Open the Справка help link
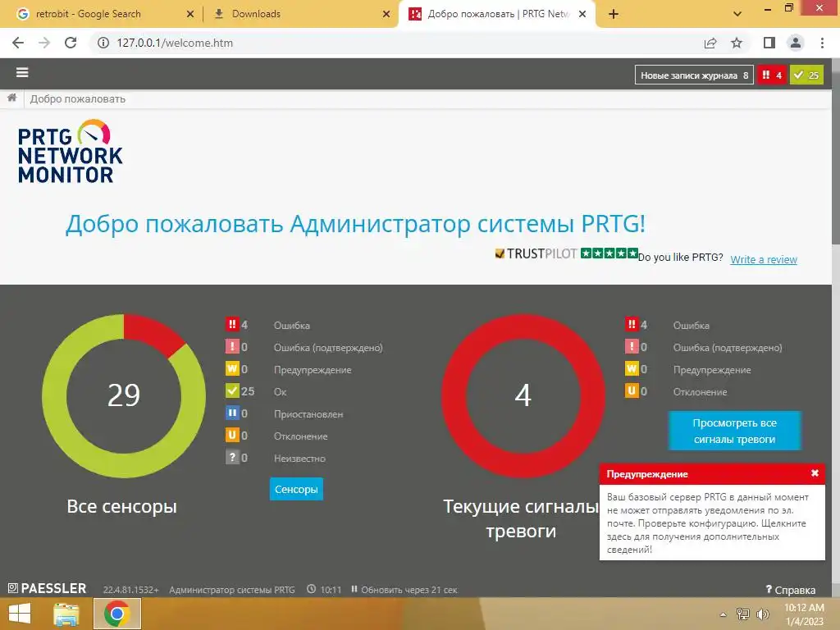840x630 pixels. (791, 590)
